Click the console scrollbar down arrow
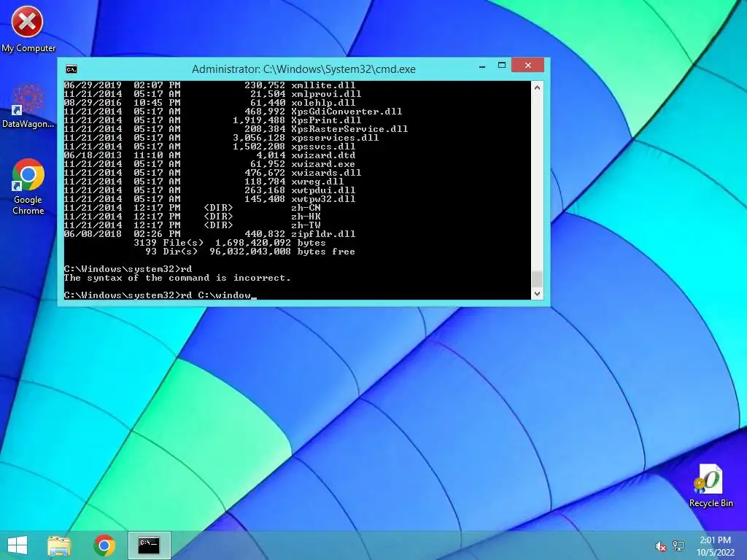The width and height of the screenshot is (747, 560). pyautogui.click(x=537, y=294)
